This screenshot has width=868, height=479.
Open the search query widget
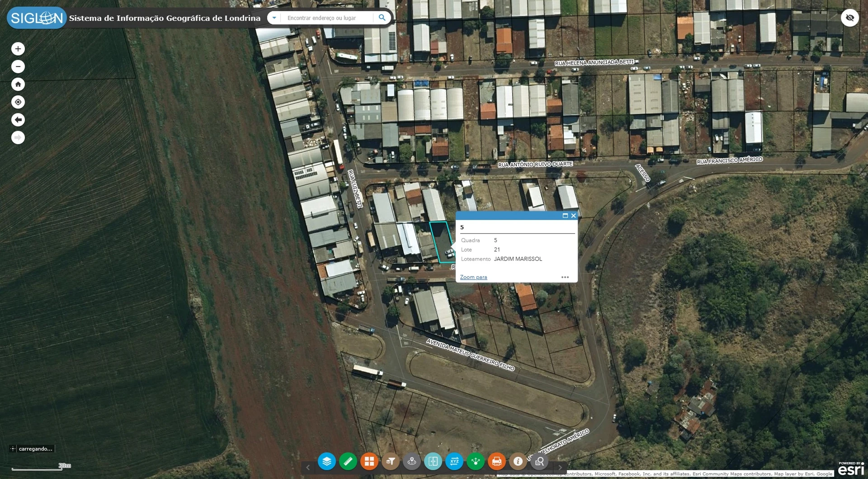coord(539,461)
